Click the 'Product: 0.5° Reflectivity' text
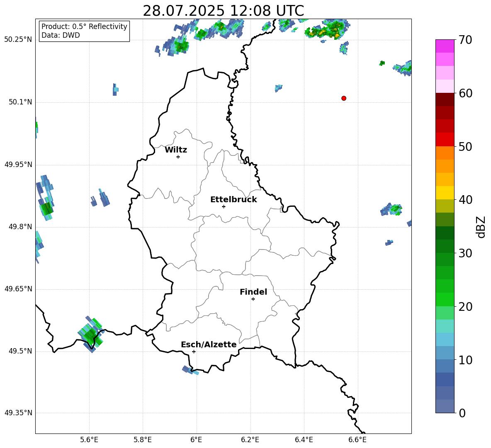 pos(84,27)
